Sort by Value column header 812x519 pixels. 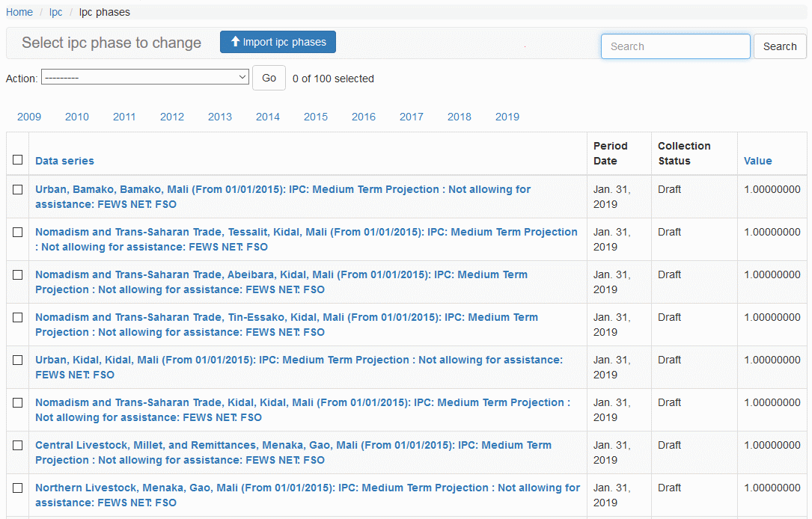[x=757, y=161]
